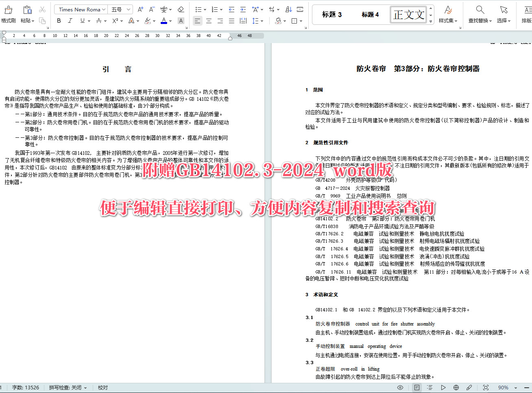Click the web layout globe icon
This screenshot has width=532, height=393.
[456, 387]
